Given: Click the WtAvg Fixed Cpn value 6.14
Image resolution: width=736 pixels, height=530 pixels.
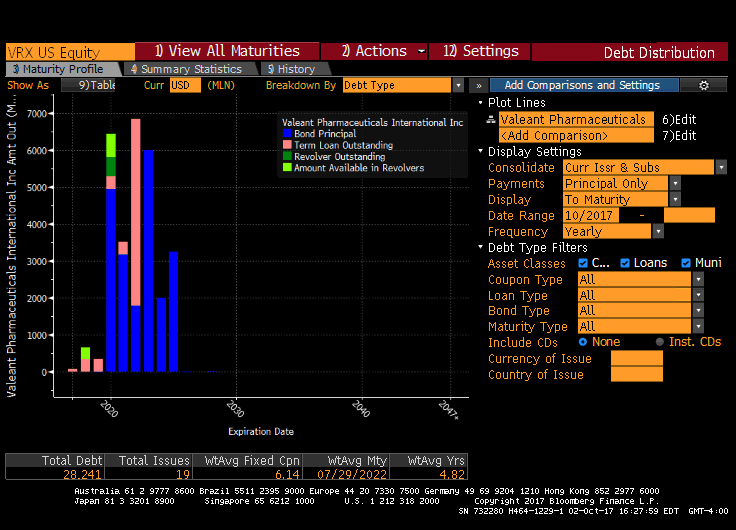Looking at the screenshot, I should tap(287, 474).
